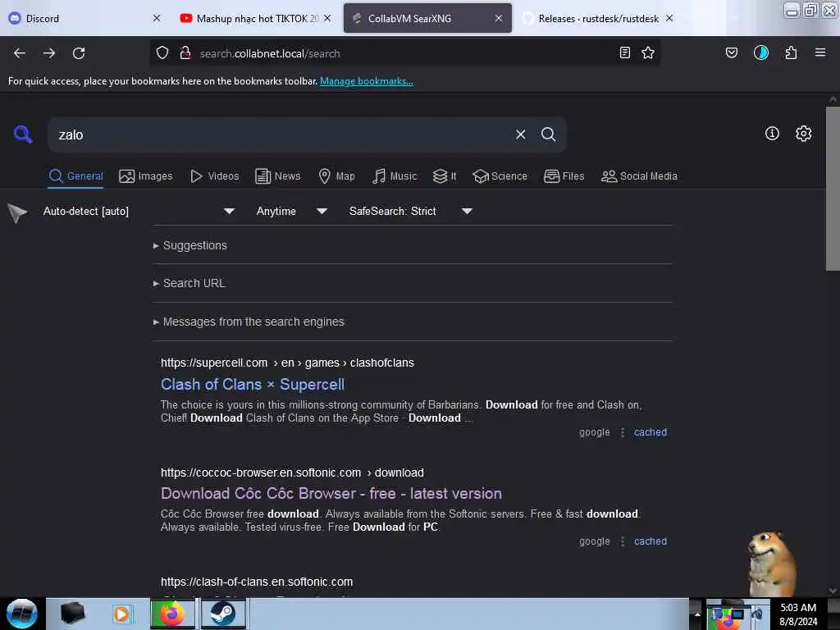The width and height of the screenshot is (840, 630).
Task: Expand Messages from the search engines
Action: coord(249,322)
